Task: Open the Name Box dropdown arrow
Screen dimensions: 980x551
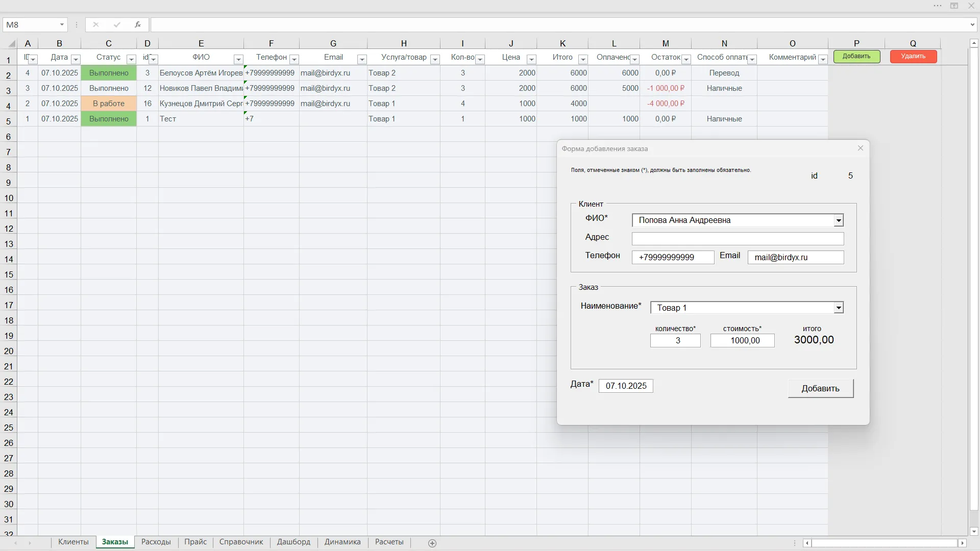Action: pyautogui.click(x=62, y=24)
